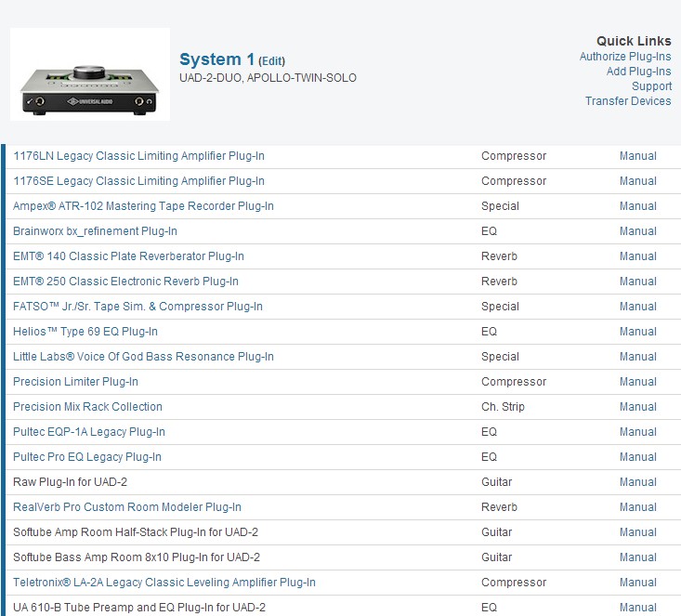Open Manual for Little Labs Voice Of God
This screenshot has height=616, width=681.
(x=638, y=357)
